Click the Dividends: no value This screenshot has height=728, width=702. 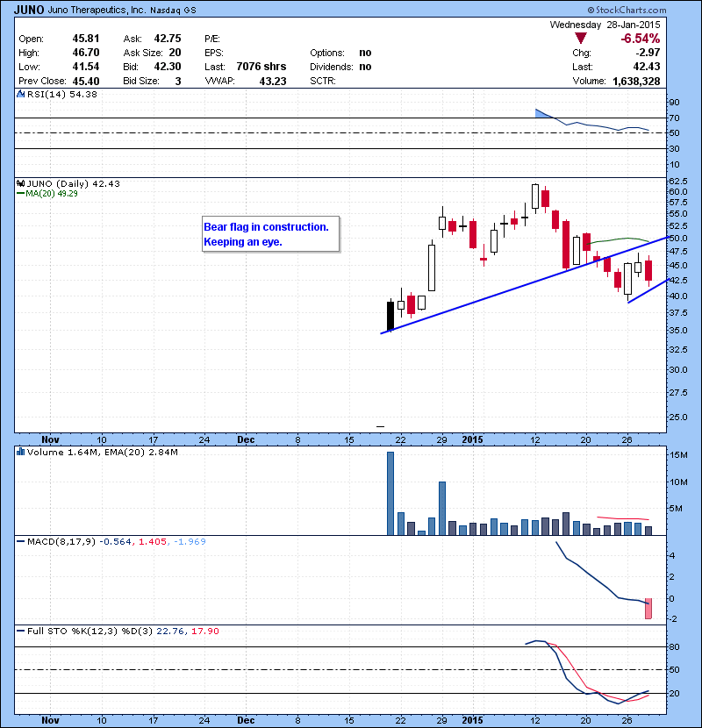[x=365, y=67]
